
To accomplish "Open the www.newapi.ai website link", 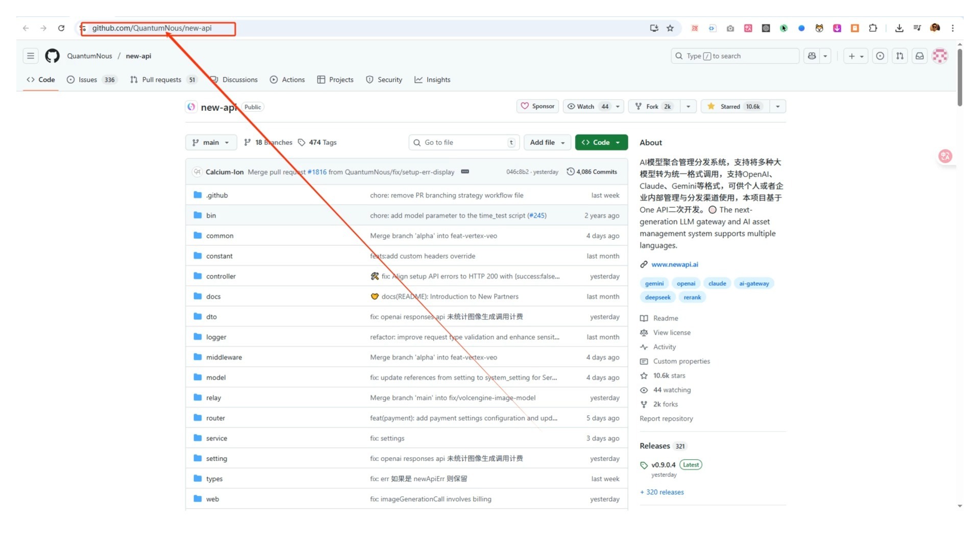I will (x=674, y=264).
